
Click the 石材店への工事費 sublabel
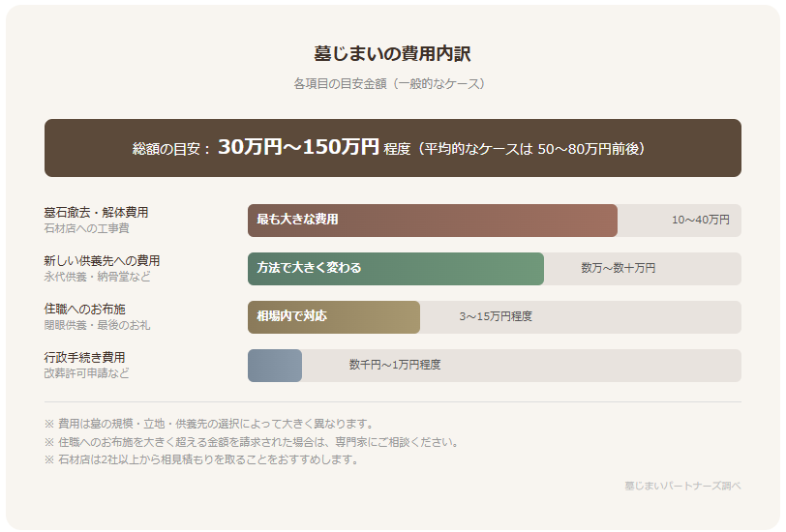pos(86,228)
